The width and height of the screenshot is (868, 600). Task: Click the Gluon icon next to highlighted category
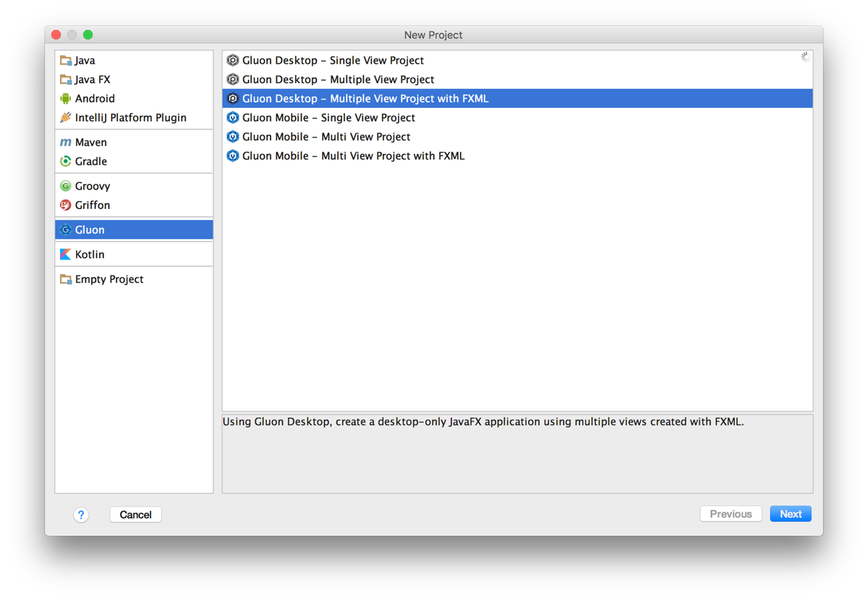66,229
